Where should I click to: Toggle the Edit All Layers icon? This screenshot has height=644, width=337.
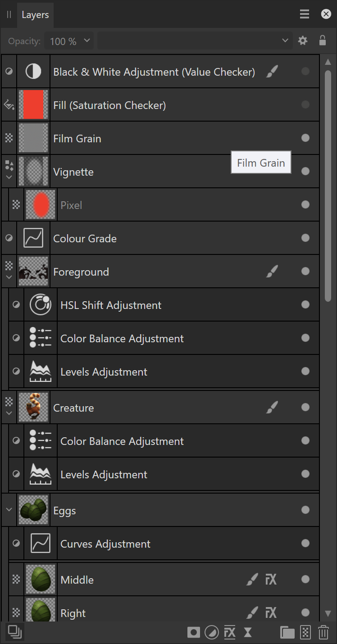[15, 631]
